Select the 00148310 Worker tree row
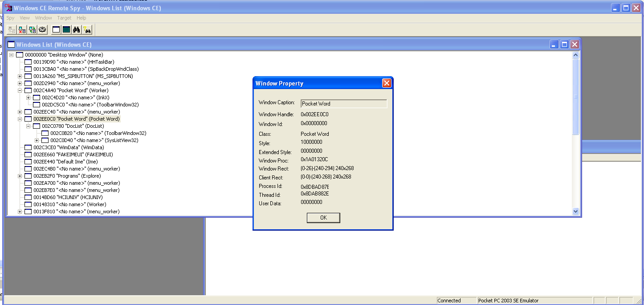 point(70,204)
